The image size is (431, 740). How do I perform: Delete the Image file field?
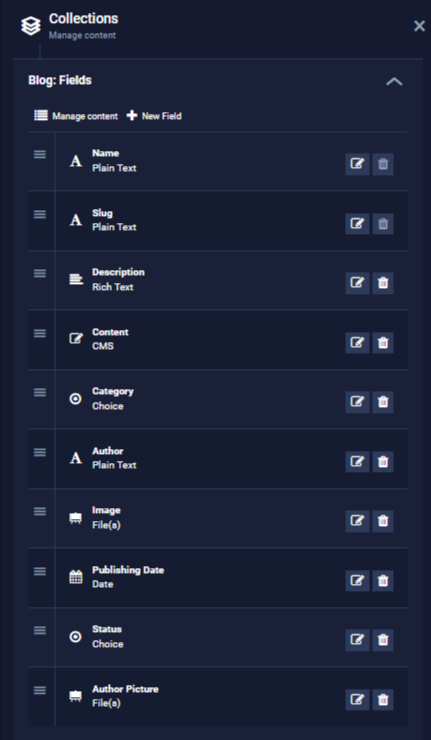pyautogui.click(x=383, y=521)
